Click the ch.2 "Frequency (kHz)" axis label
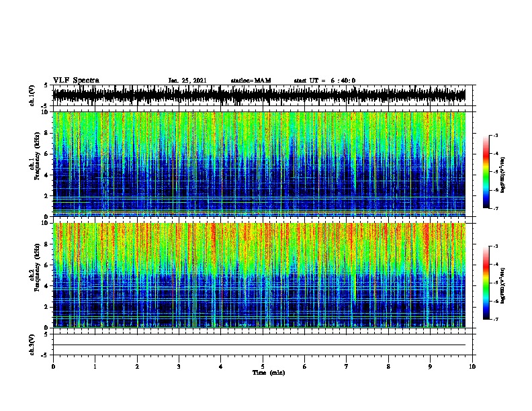The height and width of the screenshot is (411, 532). click(x=37, y=267)
